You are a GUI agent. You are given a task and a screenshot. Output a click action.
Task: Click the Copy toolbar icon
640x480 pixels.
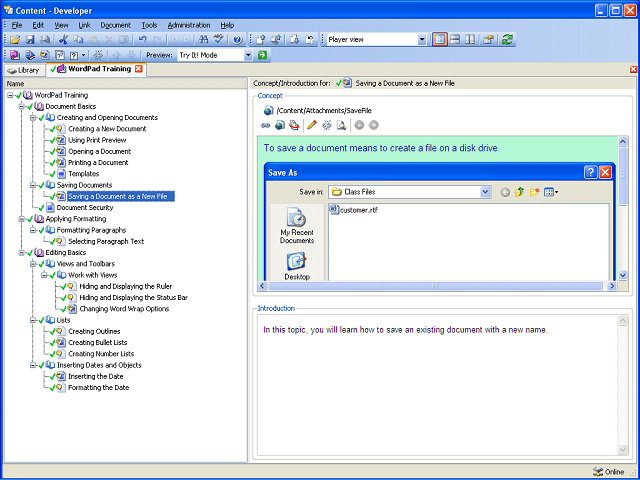(78, 40)
